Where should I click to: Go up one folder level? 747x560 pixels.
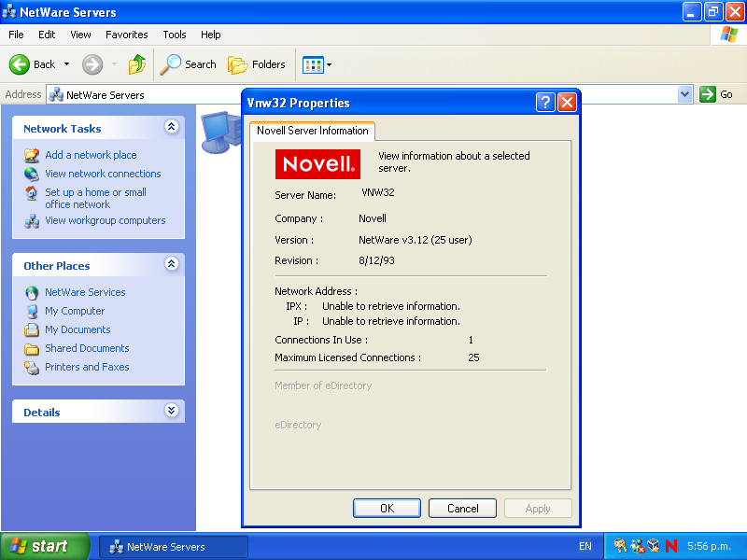click(x=137, y=64)
